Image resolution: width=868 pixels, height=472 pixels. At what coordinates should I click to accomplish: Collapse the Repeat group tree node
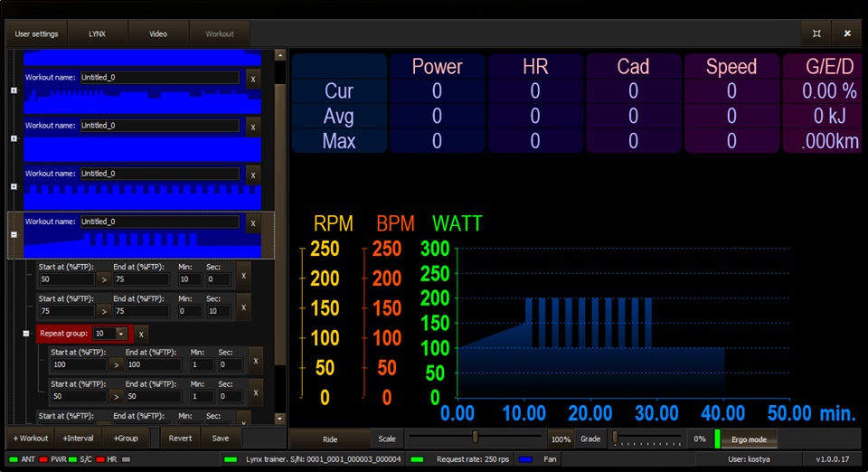26,334
